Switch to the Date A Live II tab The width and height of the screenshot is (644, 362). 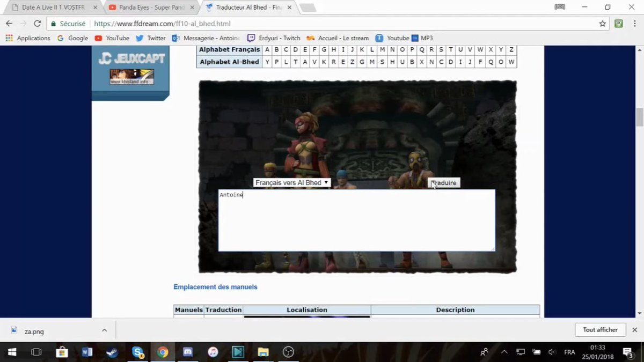pyautogui.click(x=53, y=8)
